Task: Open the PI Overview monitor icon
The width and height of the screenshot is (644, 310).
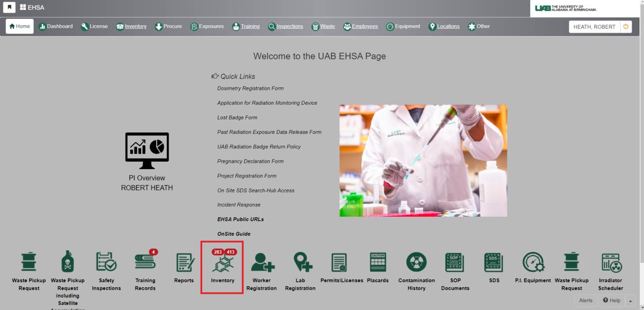Action: point(147,151)
